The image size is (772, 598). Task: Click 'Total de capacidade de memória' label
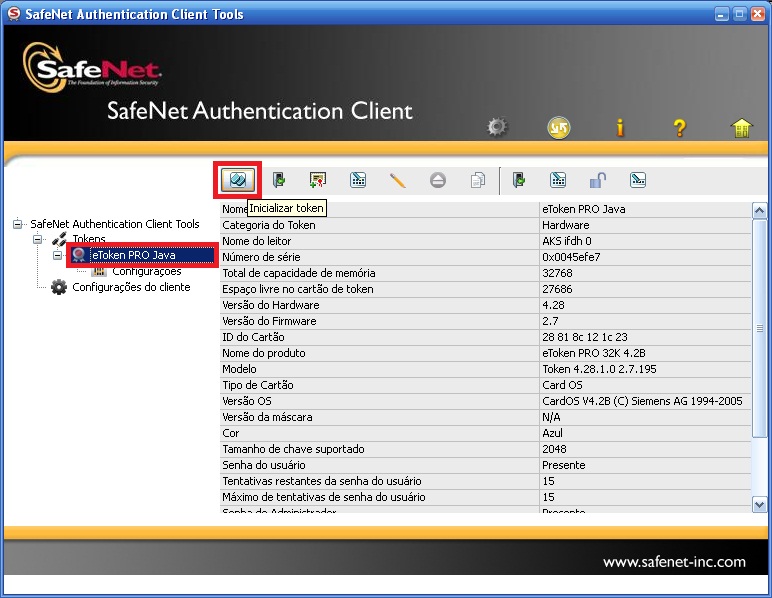(299, 273)
